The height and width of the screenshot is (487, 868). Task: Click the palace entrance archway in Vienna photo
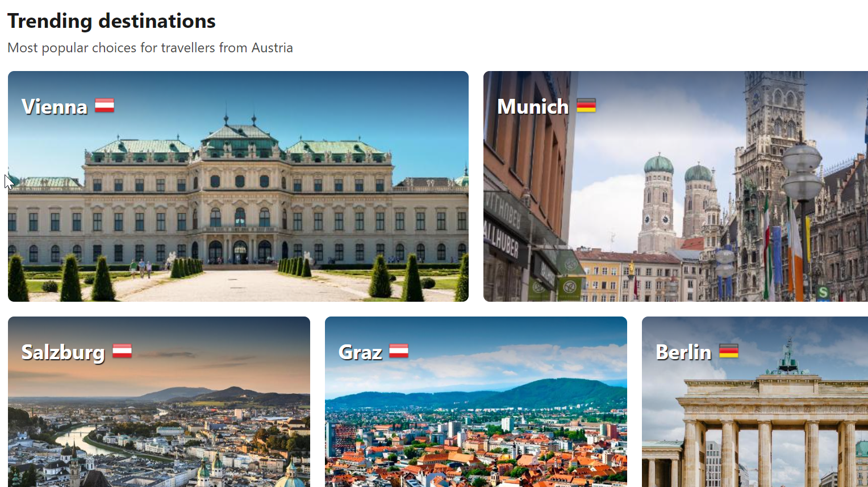(240, 251)
